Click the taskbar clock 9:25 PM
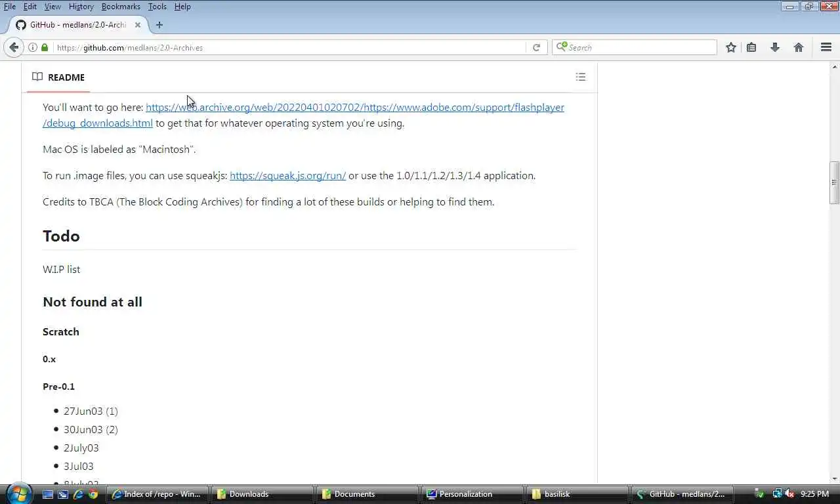 click(x=814, y=494)
